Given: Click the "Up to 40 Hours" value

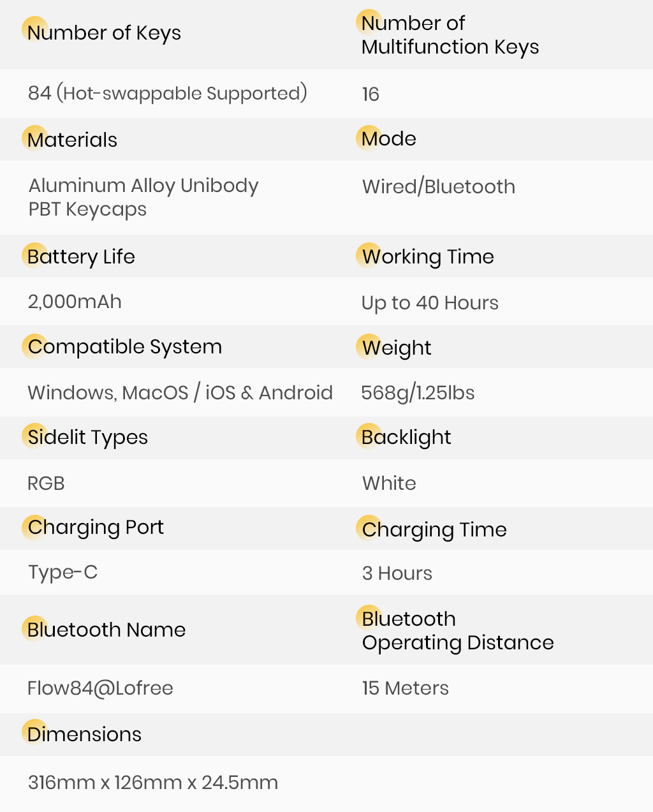Looking at the screenshot, I should [x=430, y=303].
